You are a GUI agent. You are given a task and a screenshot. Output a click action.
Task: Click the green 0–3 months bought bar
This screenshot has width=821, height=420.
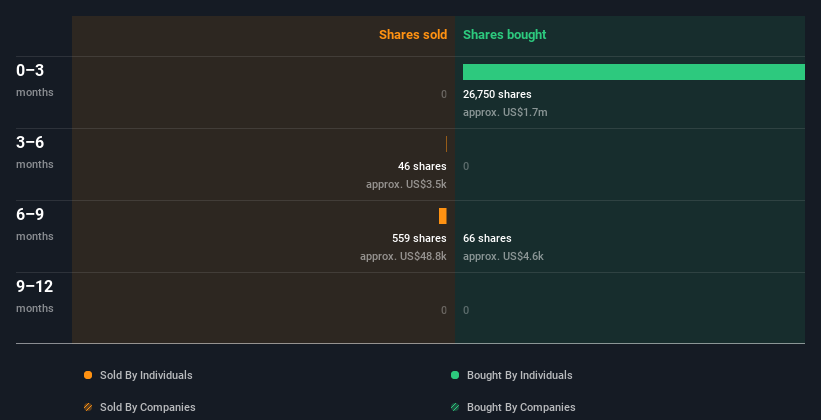tap(634, 72)
